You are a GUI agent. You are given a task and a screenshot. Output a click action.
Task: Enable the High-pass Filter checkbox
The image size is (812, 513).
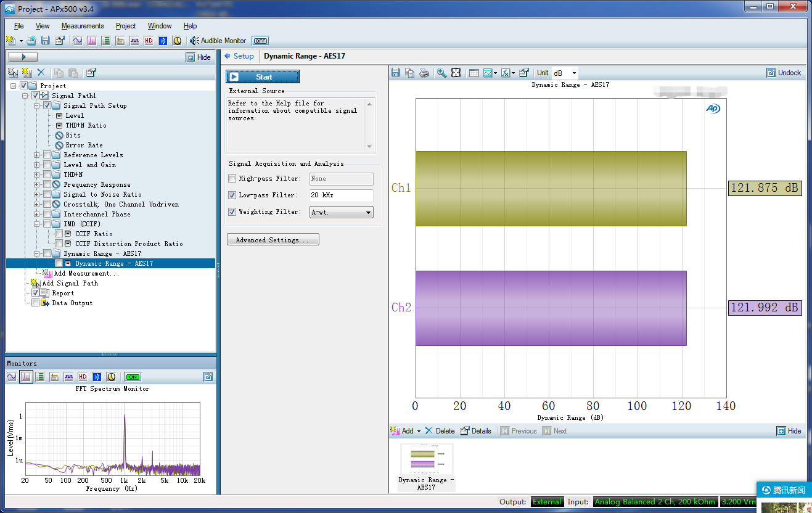232,179
